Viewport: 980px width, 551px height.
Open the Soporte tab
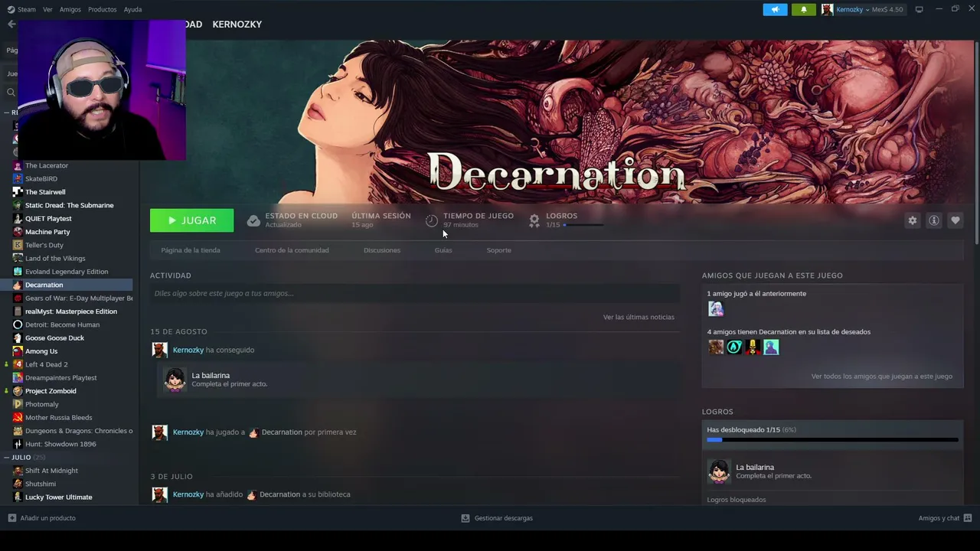(x=498, y=250)
